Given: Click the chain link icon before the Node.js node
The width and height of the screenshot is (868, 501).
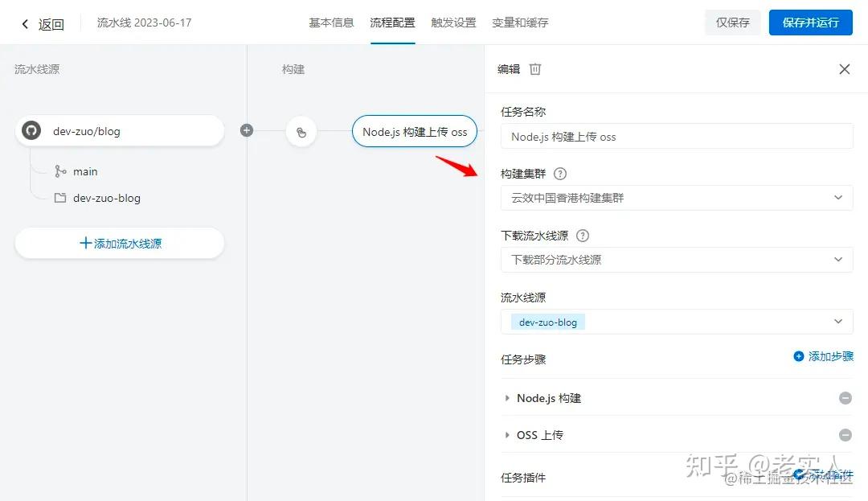Looking at the screenshot, I should (301, 131).
